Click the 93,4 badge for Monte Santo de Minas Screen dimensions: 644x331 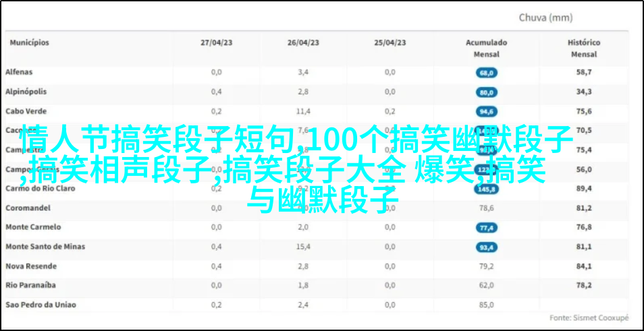pos(486,247)
